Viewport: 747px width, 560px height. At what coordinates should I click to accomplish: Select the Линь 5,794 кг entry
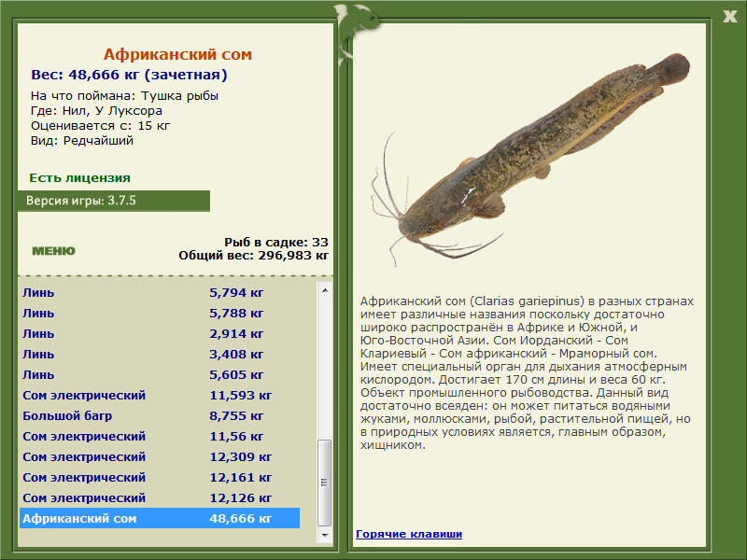(160, 292)
